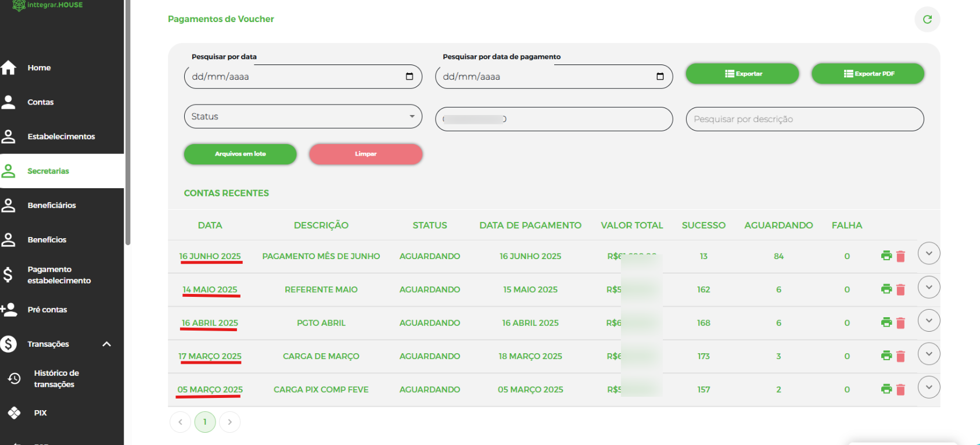Go to Pagamento estabelecimento menu

[x=59, y=275]
